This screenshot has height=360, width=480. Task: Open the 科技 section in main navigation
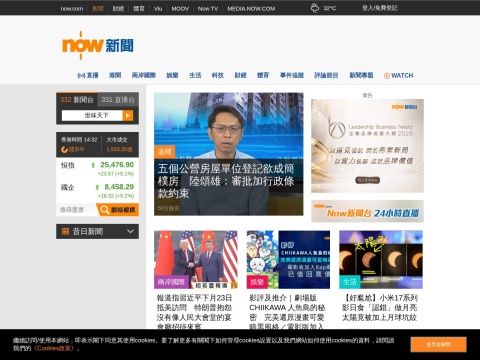click(218, 75)
